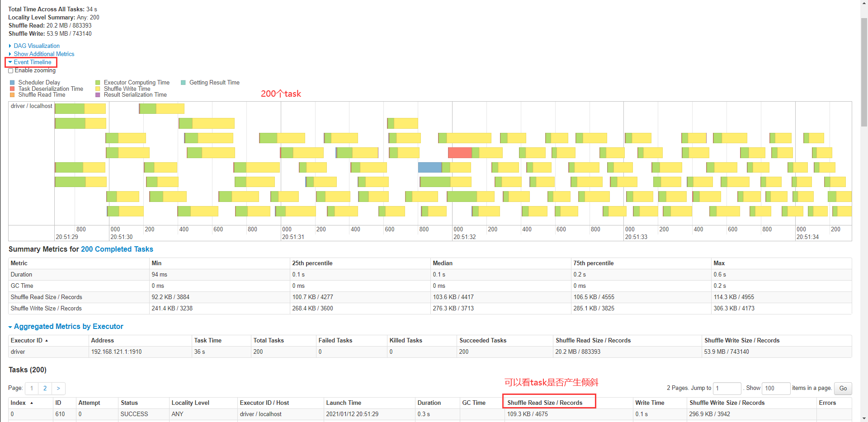Focus the Jump to page input
The image size is (868, 422).
point(727,388)
